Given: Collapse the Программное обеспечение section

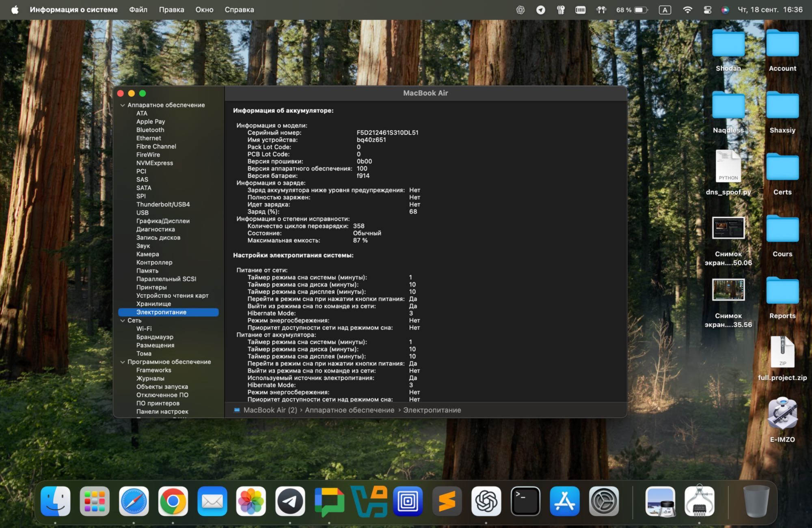Looking at the screenshot, I should click(x=123, y=362).
